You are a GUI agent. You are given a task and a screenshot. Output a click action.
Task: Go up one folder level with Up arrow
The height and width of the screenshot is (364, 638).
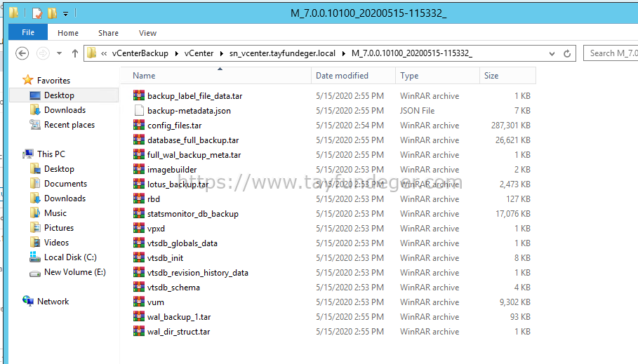tap(75, 53)
